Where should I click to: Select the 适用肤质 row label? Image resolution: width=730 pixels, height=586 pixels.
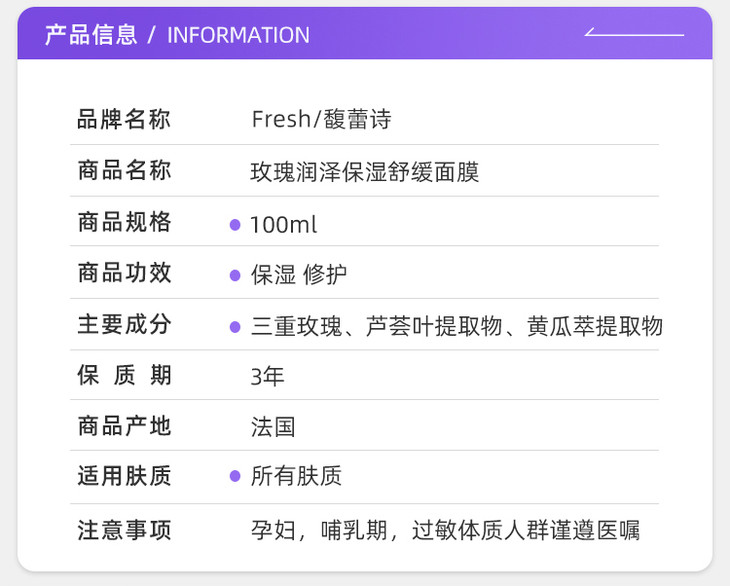[124, 477]
